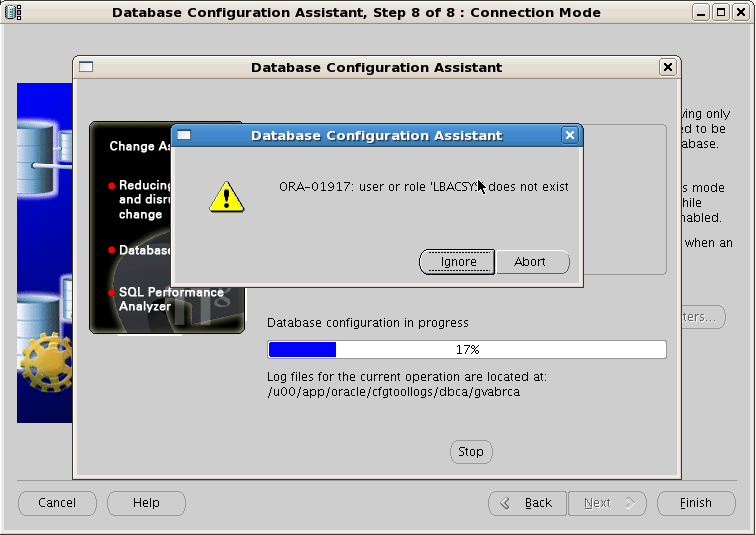756x535 pixels.
Task: Click the golden gear graphic on left banner
Action: [x=47, y=361]
